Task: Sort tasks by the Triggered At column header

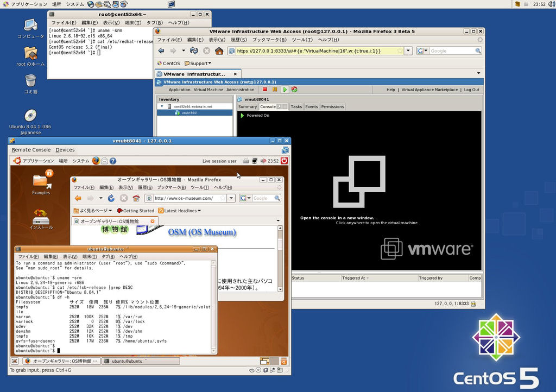Action: (380, 278)
